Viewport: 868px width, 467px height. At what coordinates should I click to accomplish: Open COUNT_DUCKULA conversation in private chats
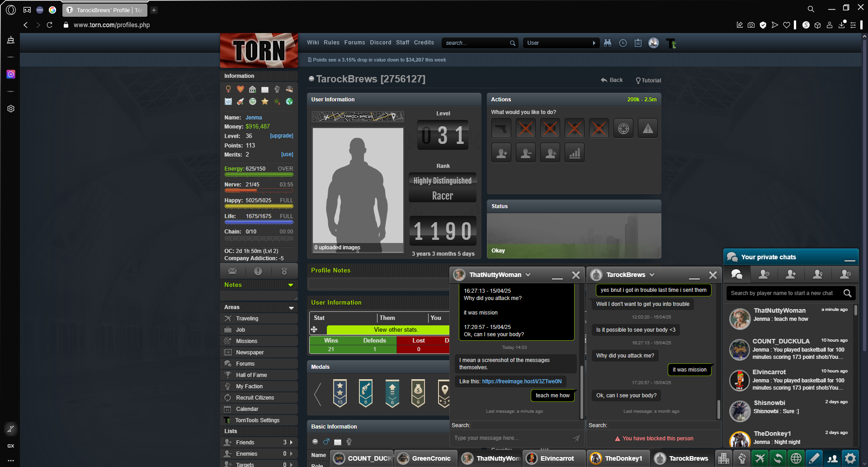point(788,349)
